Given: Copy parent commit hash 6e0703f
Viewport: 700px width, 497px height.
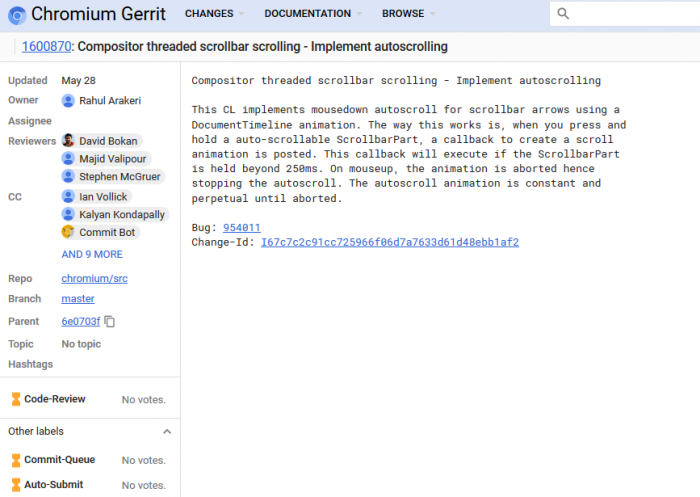Looking at the screenshot, I should [110, 322].
